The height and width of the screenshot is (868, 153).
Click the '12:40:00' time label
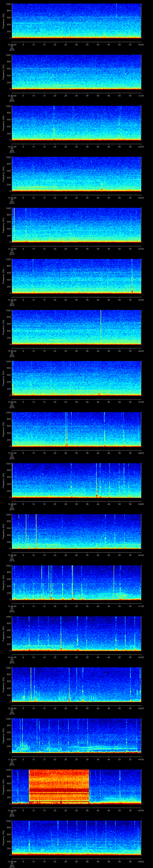coord(12,606)
